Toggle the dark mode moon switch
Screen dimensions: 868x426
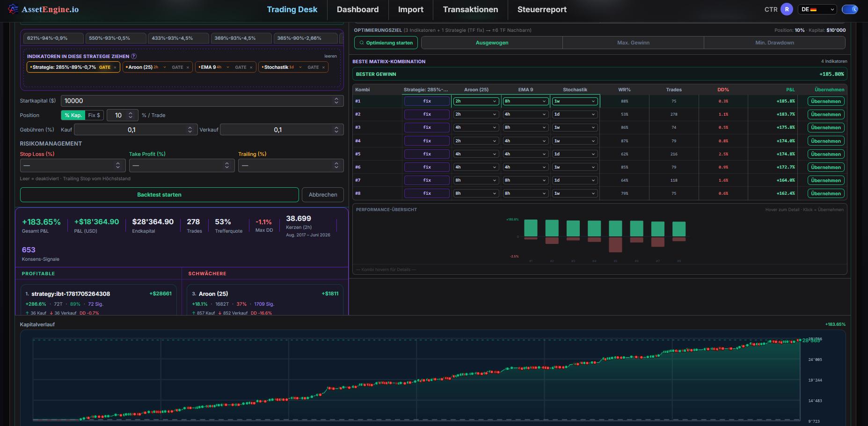[850, 9]
